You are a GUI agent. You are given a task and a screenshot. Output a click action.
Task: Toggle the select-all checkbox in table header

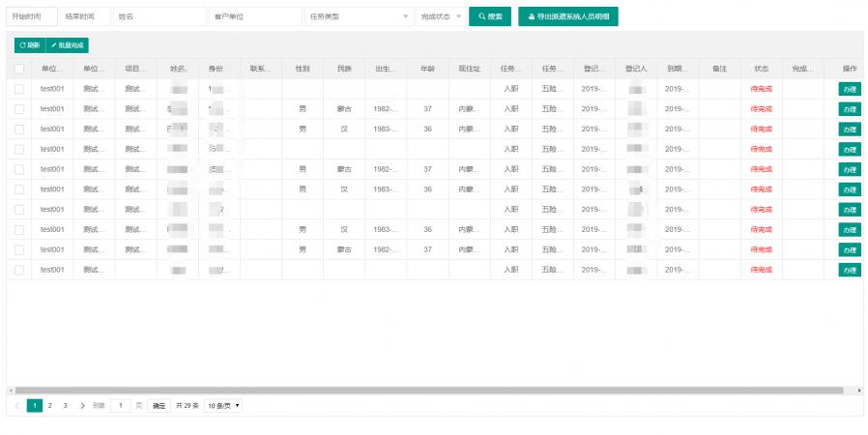click(x=19, y=69)
